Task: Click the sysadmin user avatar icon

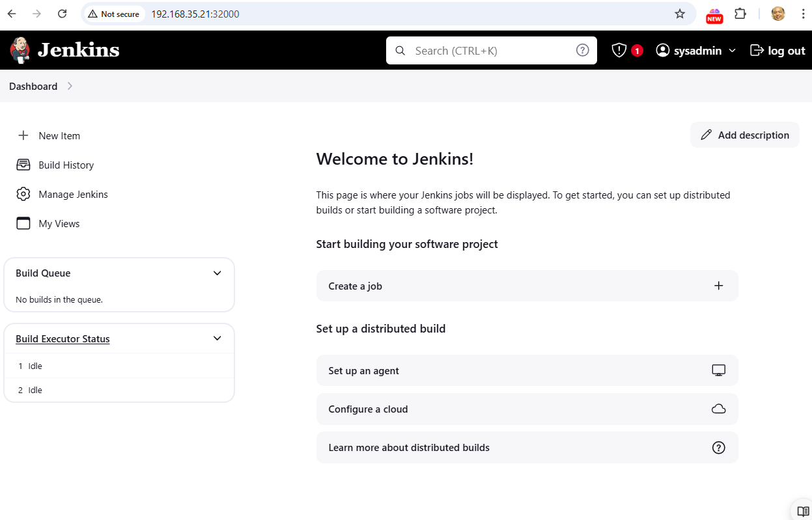Action: click(x=663, y=50)
